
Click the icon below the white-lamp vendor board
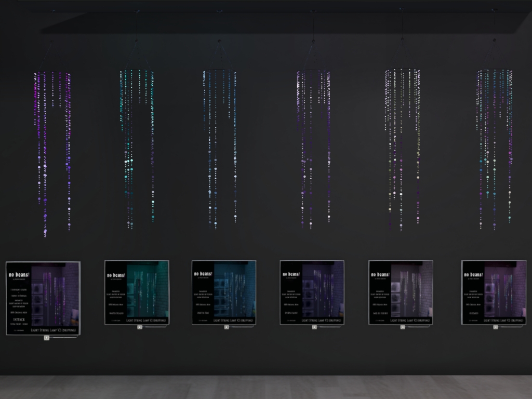pyautogui.click(x=403, y=327)
